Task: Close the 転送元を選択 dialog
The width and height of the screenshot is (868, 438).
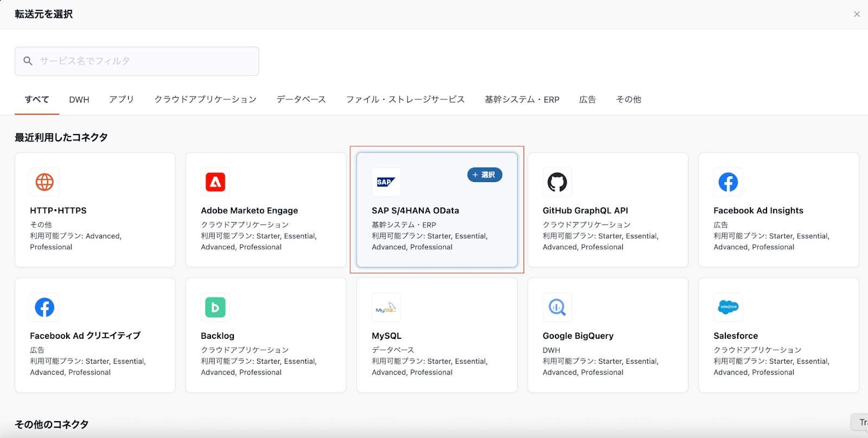Action: click(x=857, y=14)
